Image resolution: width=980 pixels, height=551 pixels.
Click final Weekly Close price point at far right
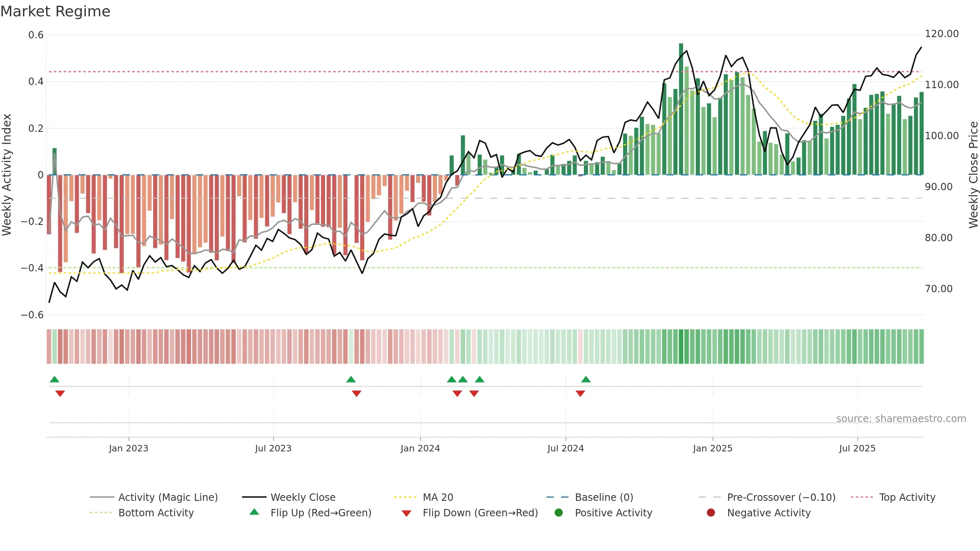click(x=921, y=47)
